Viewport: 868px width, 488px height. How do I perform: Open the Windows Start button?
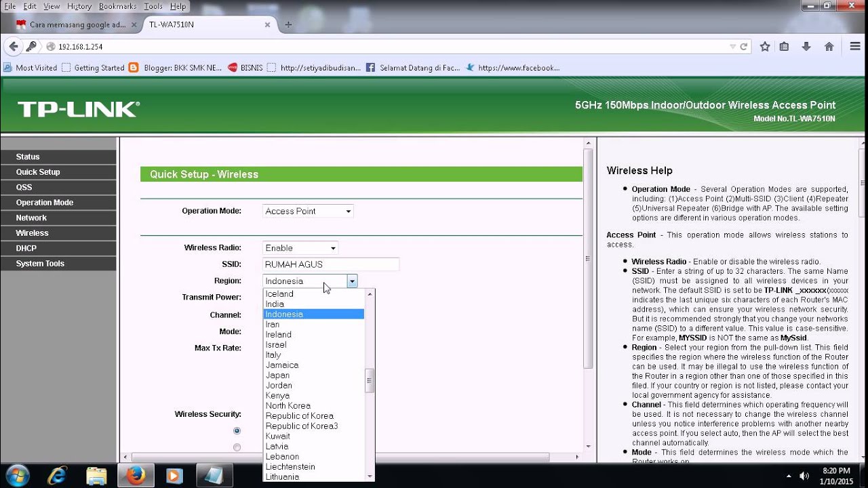tap(16, 475)
